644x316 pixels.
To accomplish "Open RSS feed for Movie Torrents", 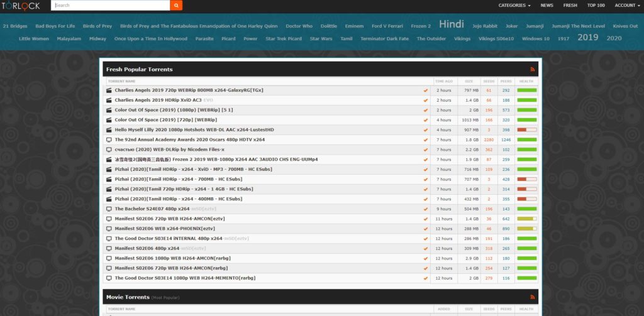I will click(x=533, y=297).
